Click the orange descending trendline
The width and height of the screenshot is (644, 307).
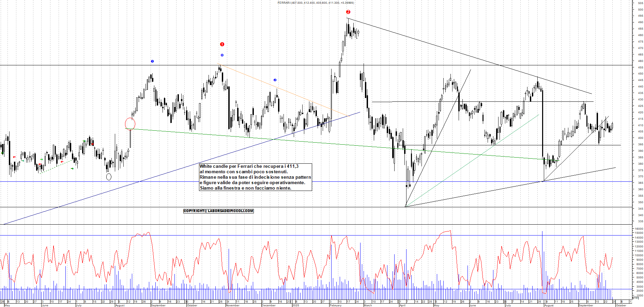283,90
